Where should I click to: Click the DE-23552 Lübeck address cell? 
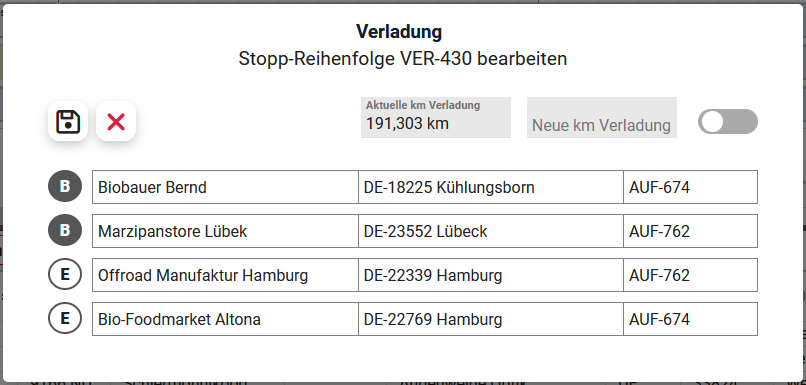491,231
